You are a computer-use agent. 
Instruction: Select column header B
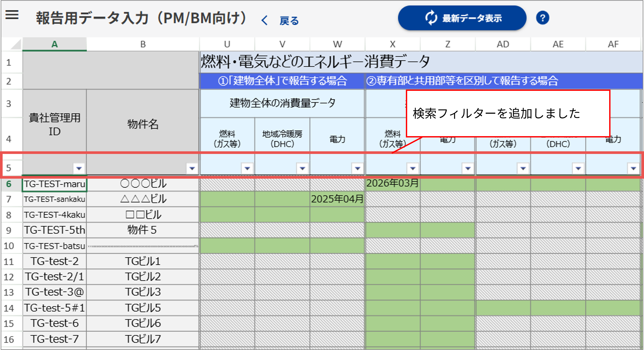click(x=143, y=44)
